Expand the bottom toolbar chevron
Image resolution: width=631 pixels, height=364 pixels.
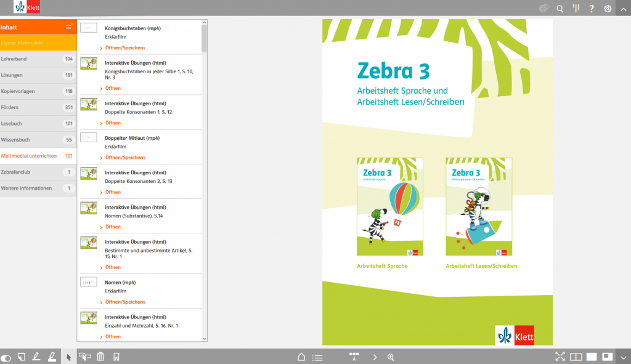click(622, 357)
